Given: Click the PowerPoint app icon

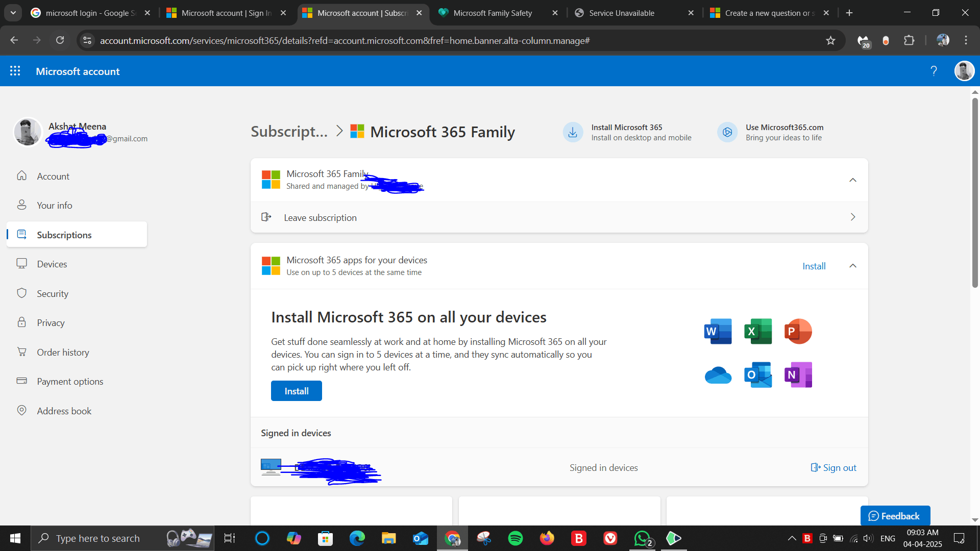Looking at the screenshot, I should click(x=798, y=332).
